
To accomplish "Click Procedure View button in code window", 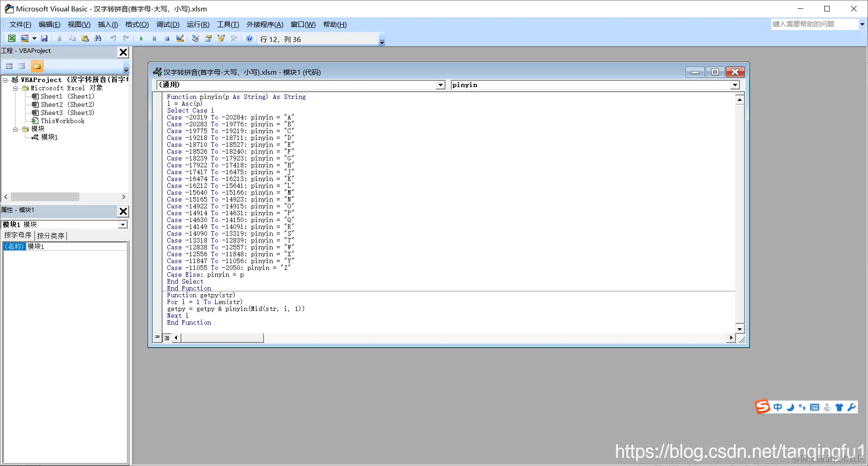I will tap(157, 338).
